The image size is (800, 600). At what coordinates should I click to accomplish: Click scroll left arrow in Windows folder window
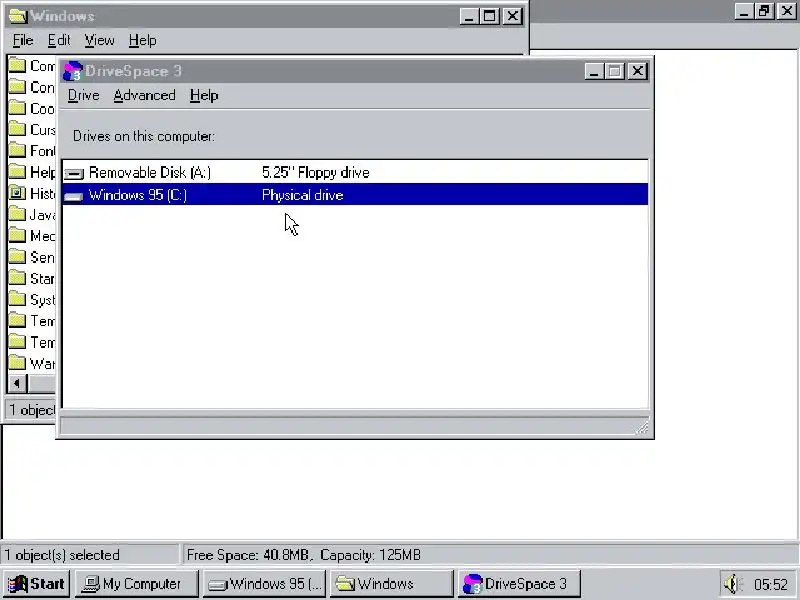pyautogui.click(x=17, y=383)
